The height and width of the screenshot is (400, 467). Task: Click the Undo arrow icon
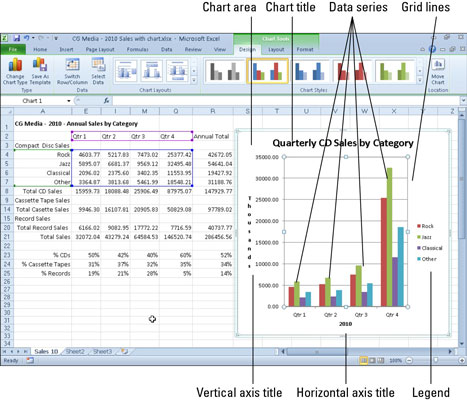[27, 38]
